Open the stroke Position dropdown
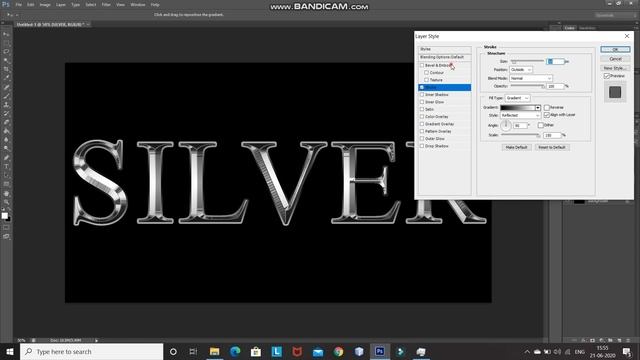 [x=520, y=70]
